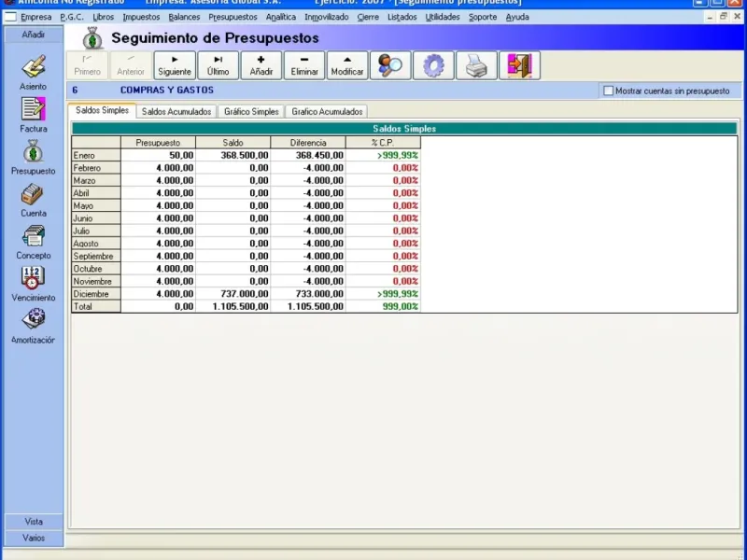The width and height of the screenshot is (747, 560).
Task: Select the Total row header
Action: 96,306
